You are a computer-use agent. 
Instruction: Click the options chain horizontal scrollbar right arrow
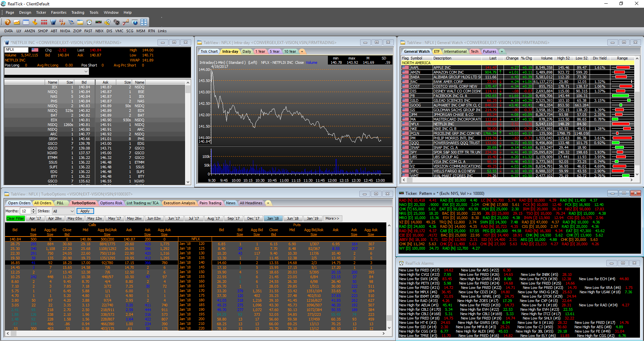pos(384,334)
